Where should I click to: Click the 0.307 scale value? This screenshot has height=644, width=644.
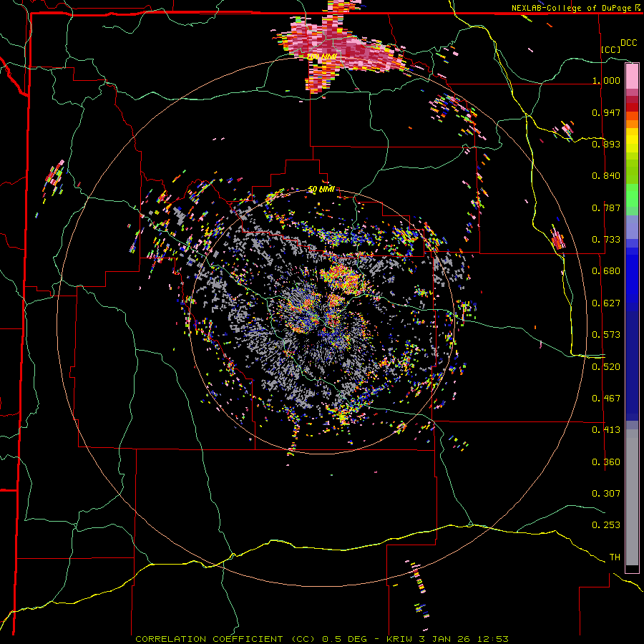(x=606, y=493)
